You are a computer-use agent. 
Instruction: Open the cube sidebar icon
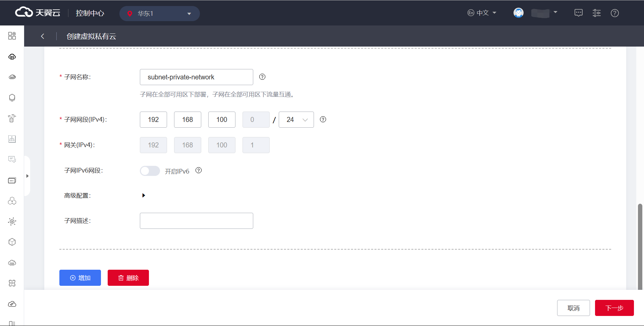point(12,242)
